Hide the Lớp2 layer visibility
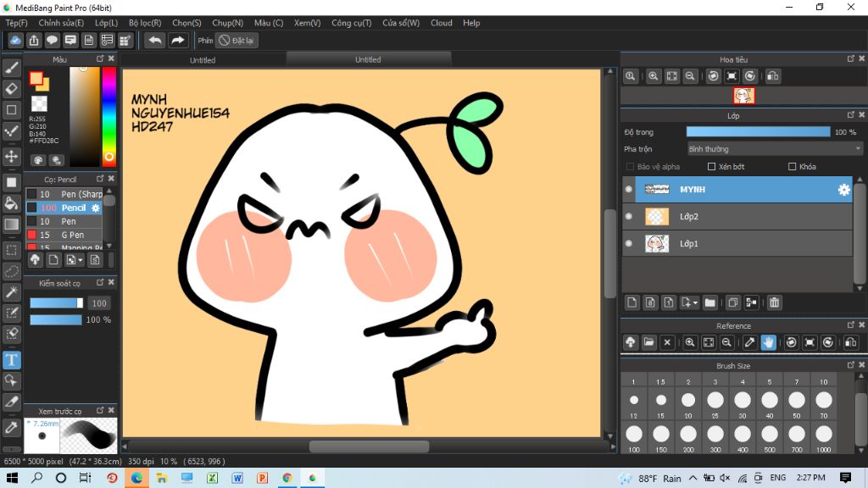 click(628, 217)
